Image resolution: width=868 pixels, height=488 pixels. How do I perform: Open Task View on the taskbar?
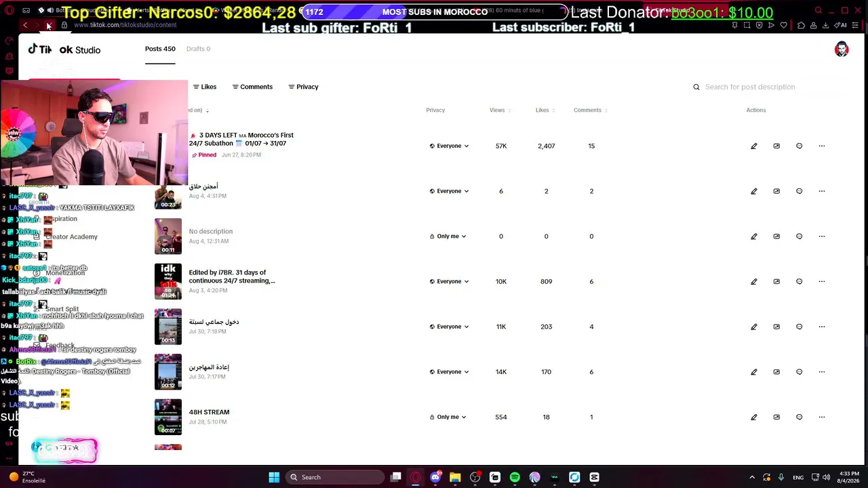coord(396,477)
